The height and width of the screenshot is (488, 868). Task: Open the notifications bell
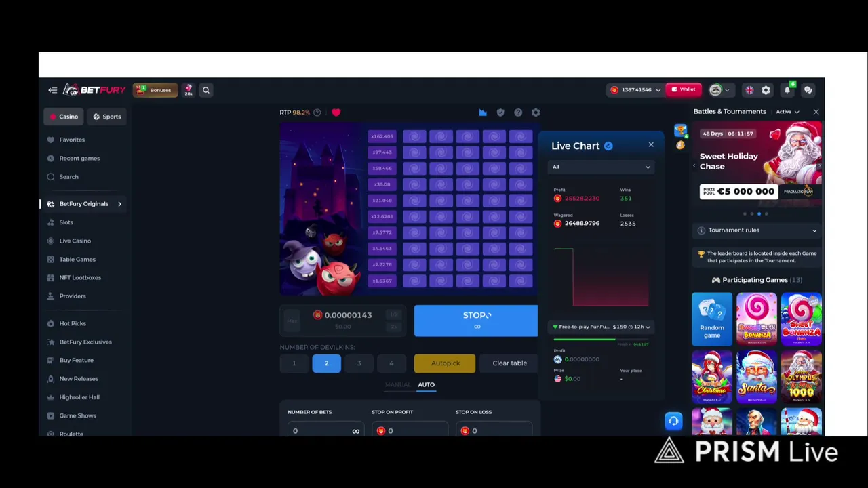tap(787, 90)
